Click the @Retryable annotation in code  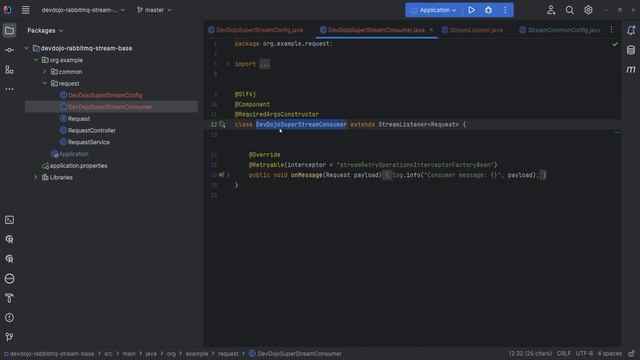pos(267,165)
